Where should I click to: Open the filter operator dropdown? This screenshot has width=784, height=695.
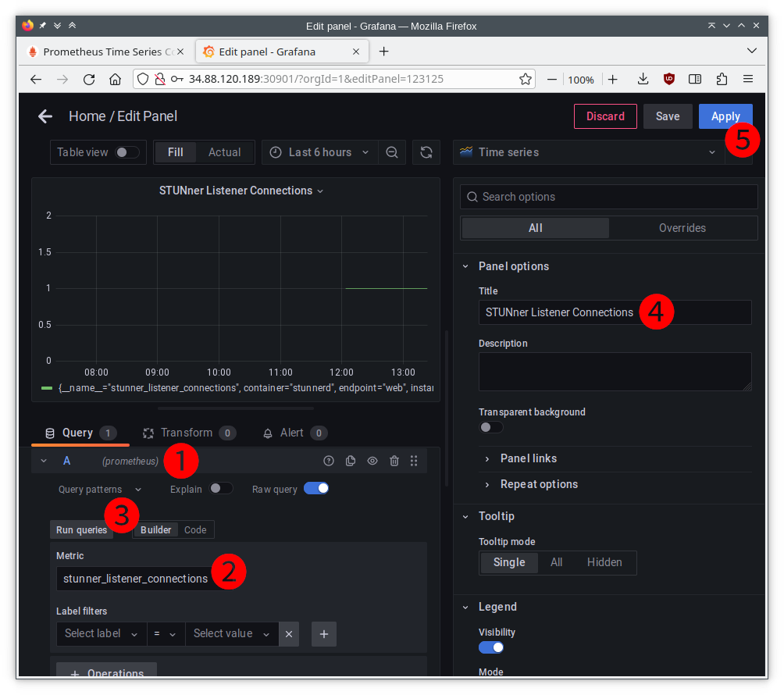pyautogui.click(x=166, y=634)
